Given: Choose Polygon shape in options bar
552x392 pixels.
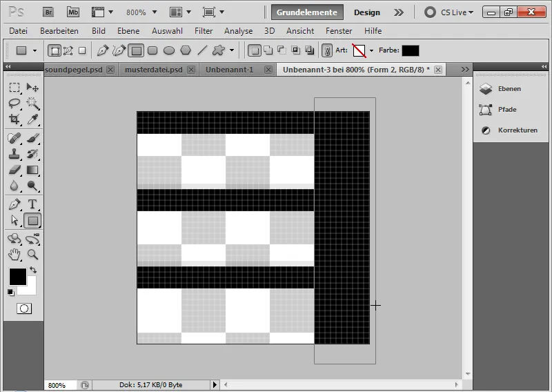Looking at the screenshot, I should coord(186,50).
